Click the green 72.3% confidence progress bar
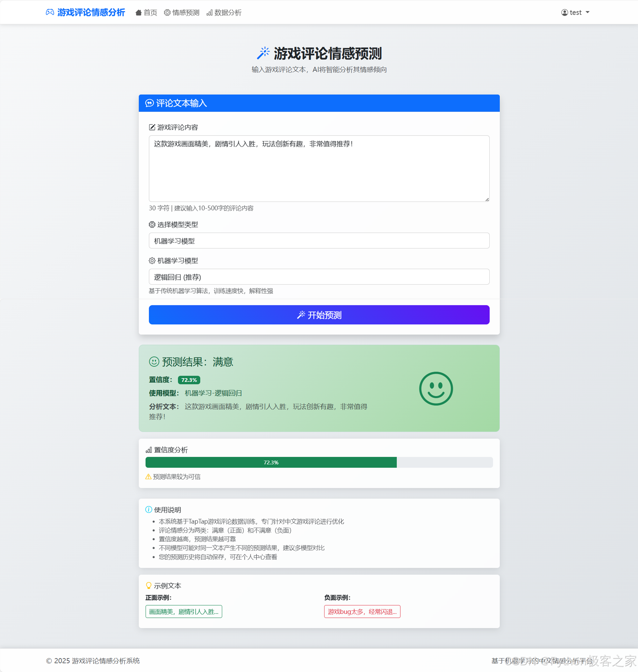638x672 pixels. 271,462
